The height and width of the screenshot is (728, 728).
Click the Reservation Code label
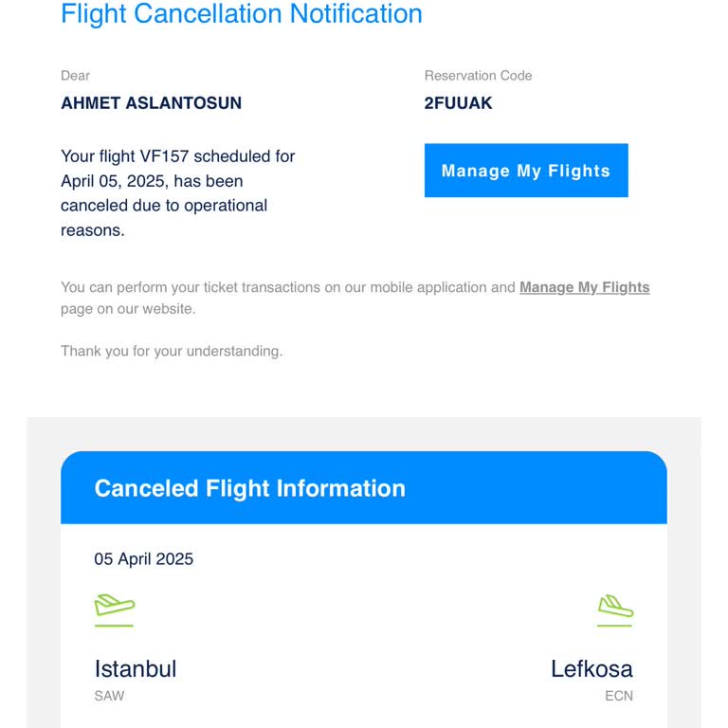(478, 76)
